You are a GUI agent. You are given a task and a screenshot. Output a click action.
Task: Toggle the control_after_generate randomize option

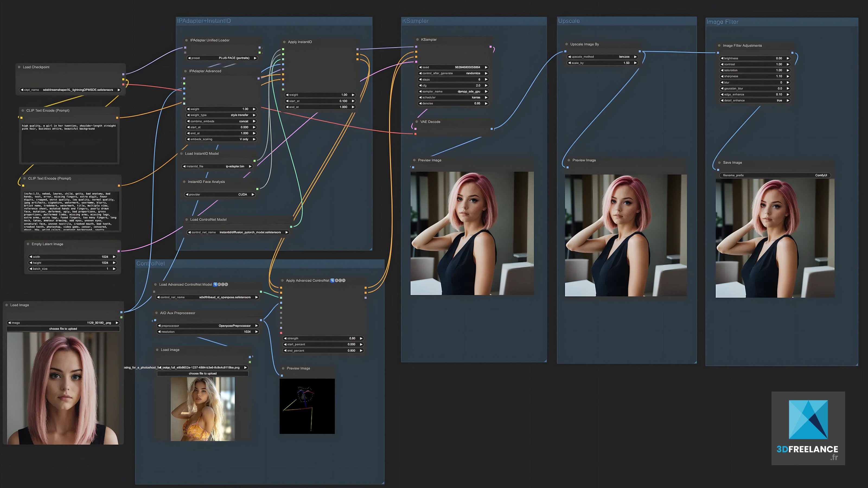coord(453,73)
